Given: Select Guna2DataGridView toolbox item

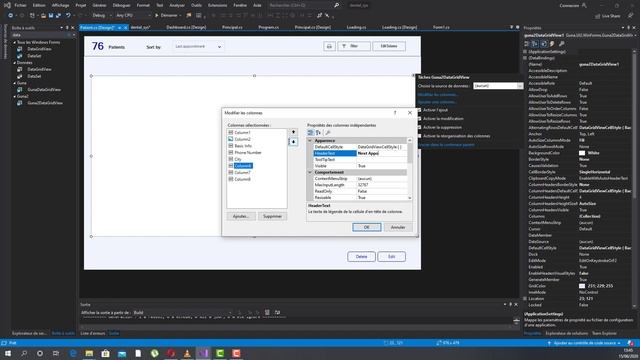Looking at the screenshot, I should point(45,103).
